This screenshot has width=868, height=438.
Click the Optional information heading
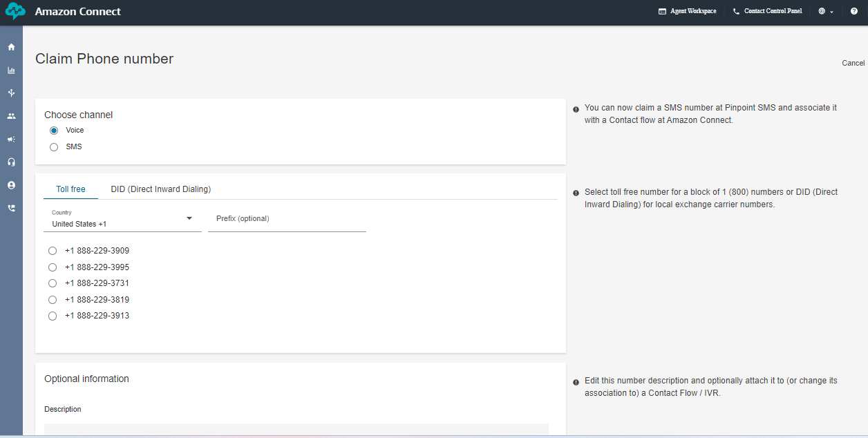coord(86,379)
